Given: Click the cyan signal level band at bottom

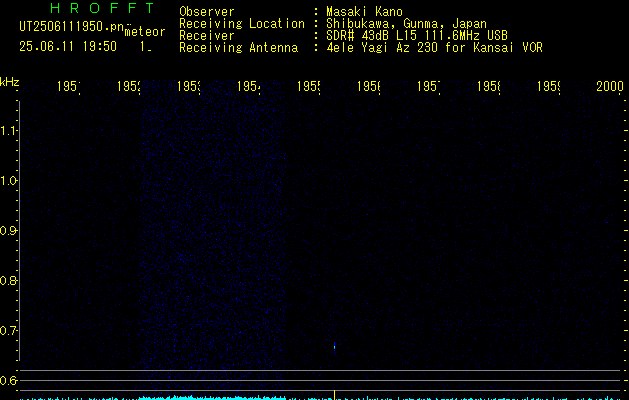Looking at the screenshot, I should point(212,398).
